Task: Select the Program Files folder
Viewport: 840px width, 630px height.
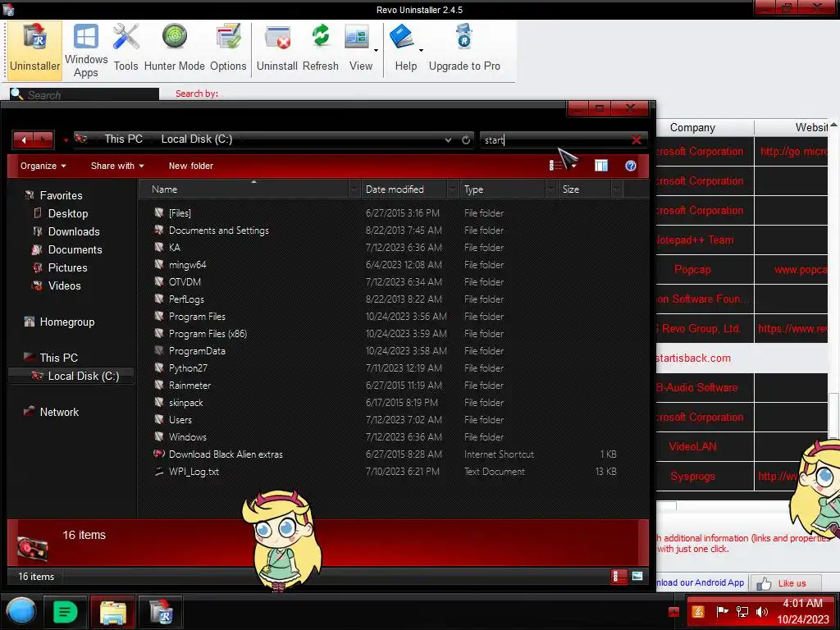Action: (x=197, y=317)
